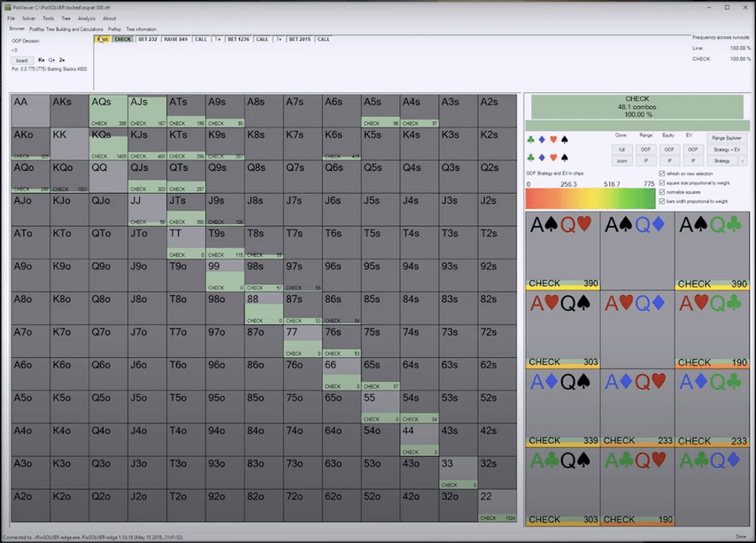The height and width of the screenshot is (543, 756).
Task: Switch to the Tree information tab
Action: click(142, 29)
